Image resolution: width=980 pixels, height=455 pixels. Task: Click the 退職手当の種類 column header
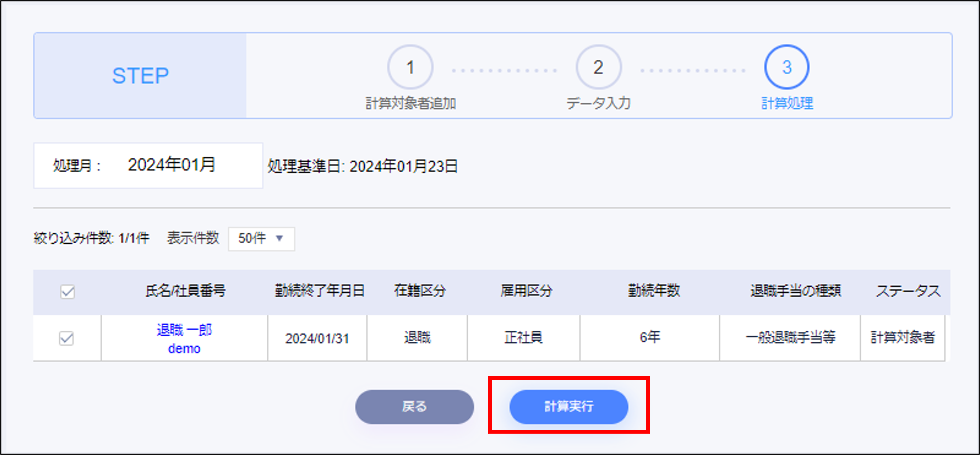[795, 291]
